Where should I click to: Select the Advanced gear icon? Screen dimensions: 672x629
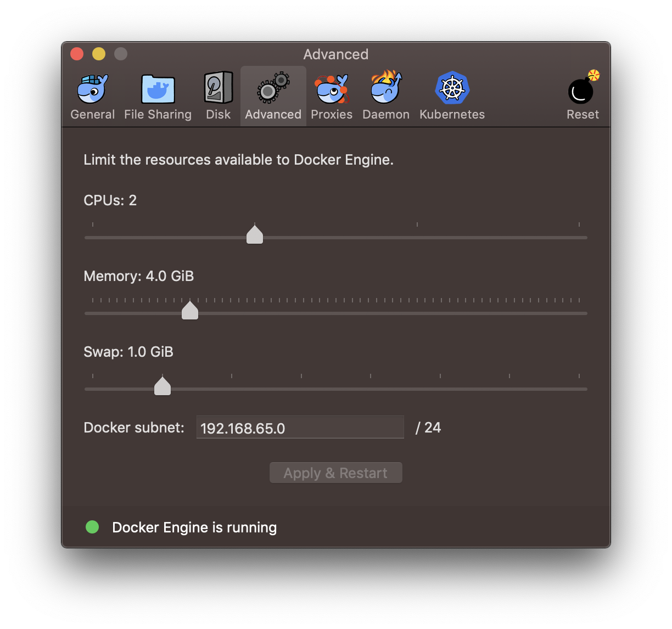(273, 87)
